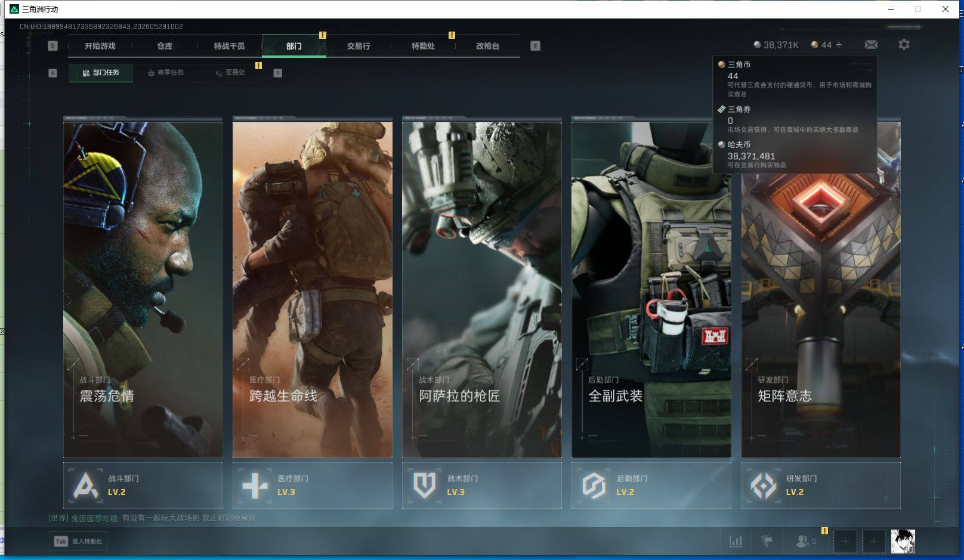Go to the 特战干员 tab
Screen dimensions: 964x560
click(229, 46)
